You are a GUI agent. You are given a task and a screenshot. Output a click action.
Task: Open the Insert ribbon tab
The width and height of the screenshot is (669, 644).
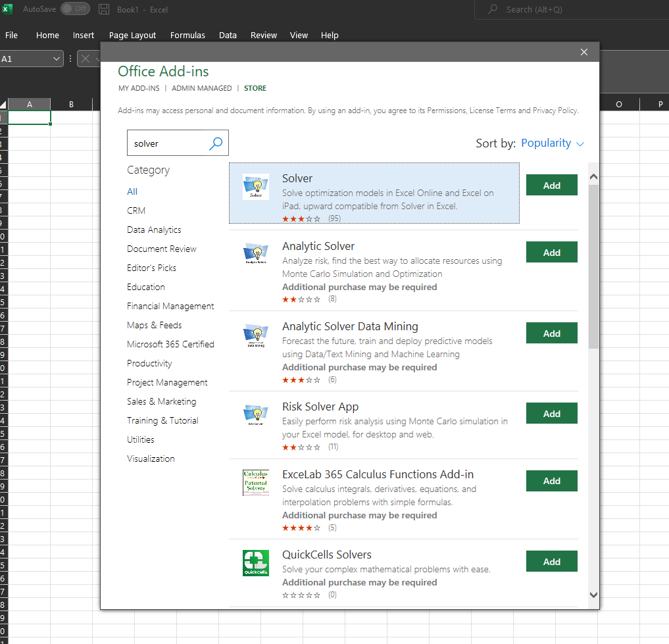pos(83,35)
